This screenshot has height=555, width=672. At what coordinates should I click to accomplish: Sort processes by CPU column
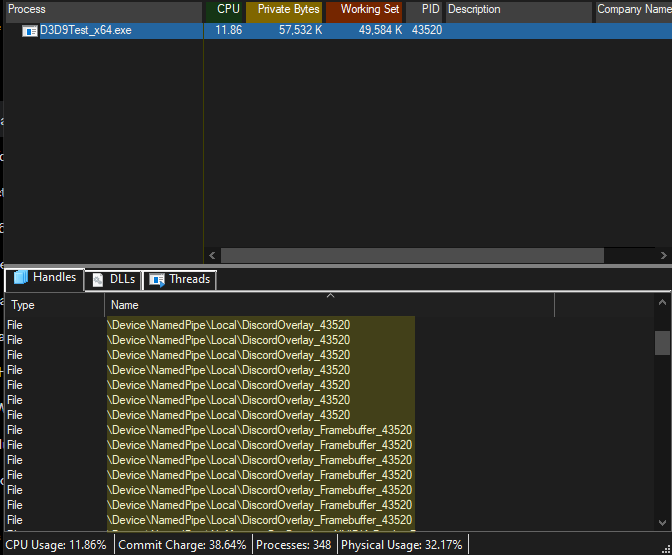coord(226,10)
